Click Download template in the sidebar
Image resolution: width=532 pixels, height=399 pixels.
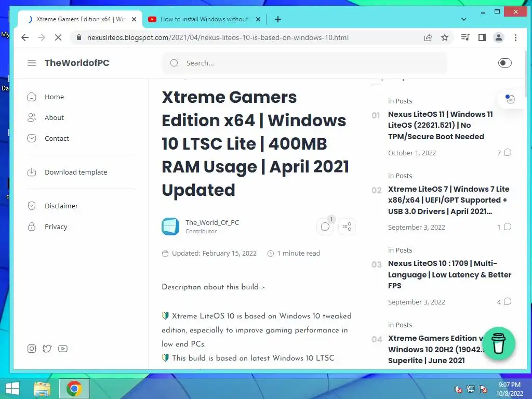click(76, 172)
